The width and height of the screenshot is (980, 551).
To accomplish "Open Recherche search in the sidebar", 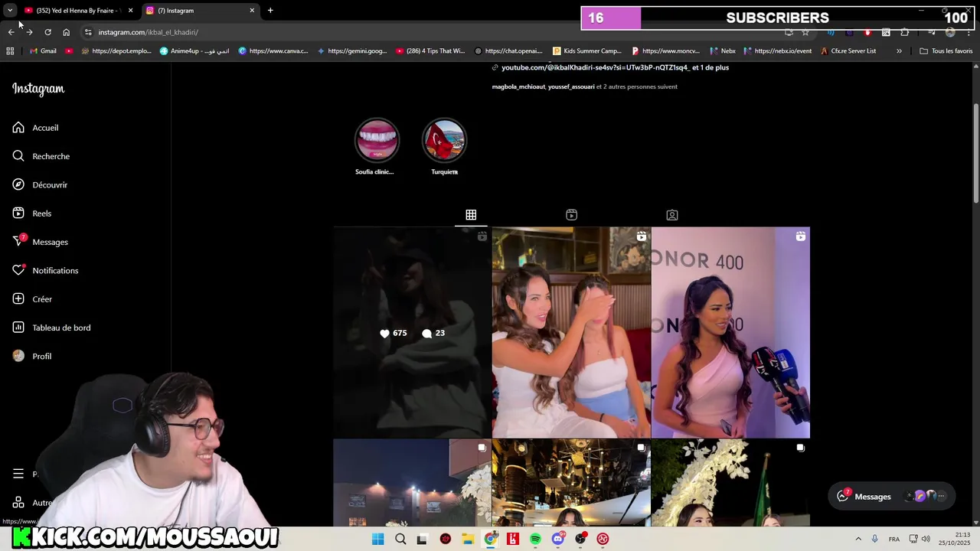I will click(41, 156).
